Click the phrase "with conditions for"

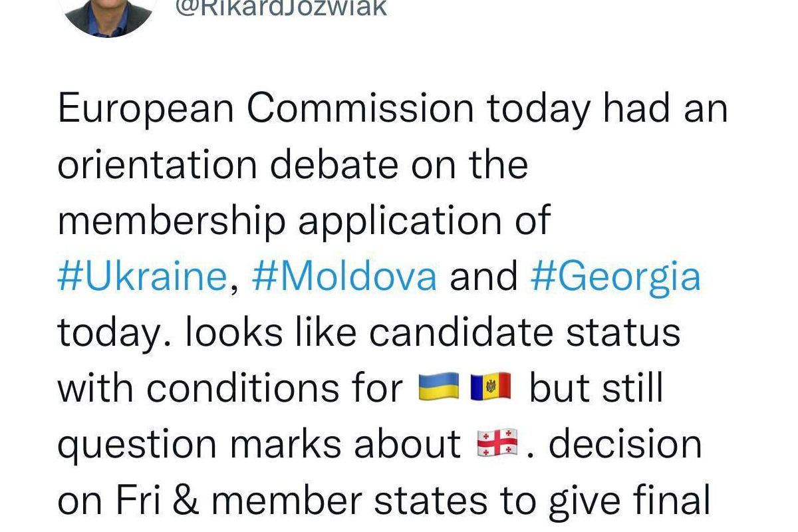pyautogui.click(x=231, y=388)
